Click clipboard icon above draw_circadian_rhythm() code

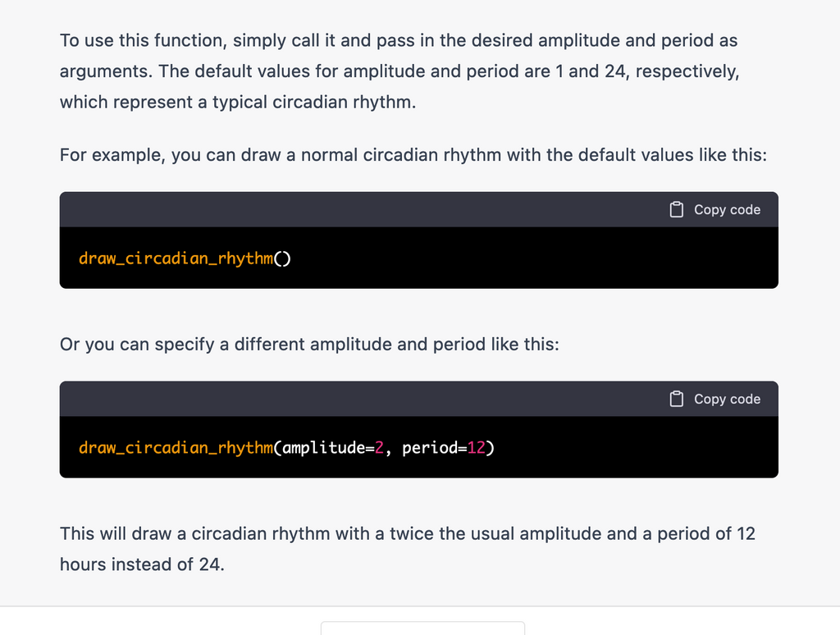(x=676, y=209)
